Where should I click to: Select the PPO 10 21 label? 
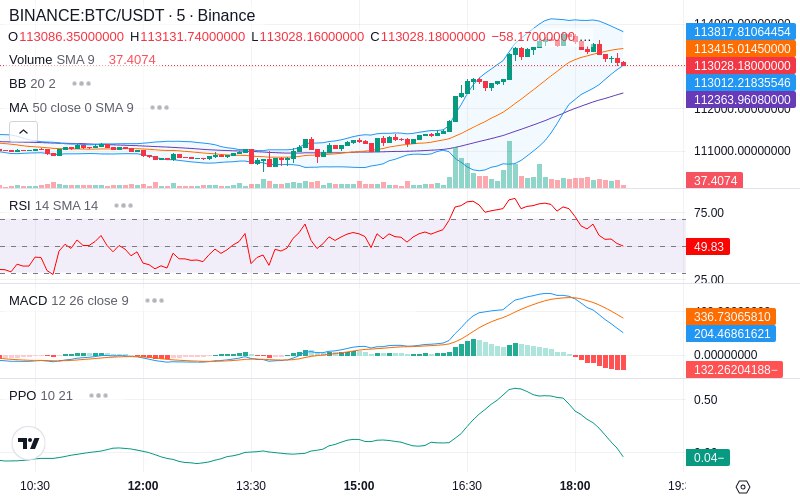pos(41,395)
